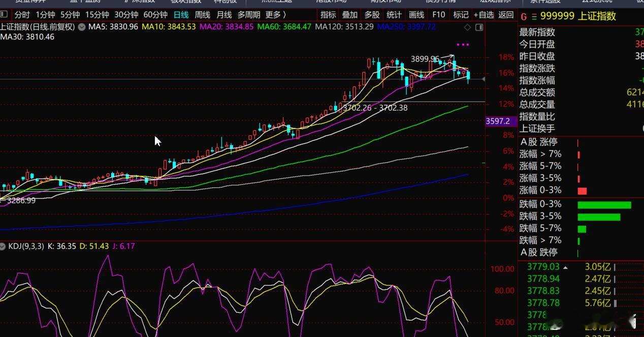Click the small triangle beside price 3779.03
The height and width of the screenshot is (337, 644).
(565, 267)
